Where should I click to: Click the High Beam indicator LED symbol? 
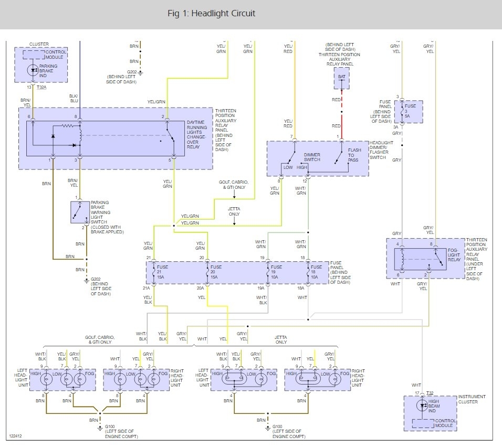pos(422,406)
